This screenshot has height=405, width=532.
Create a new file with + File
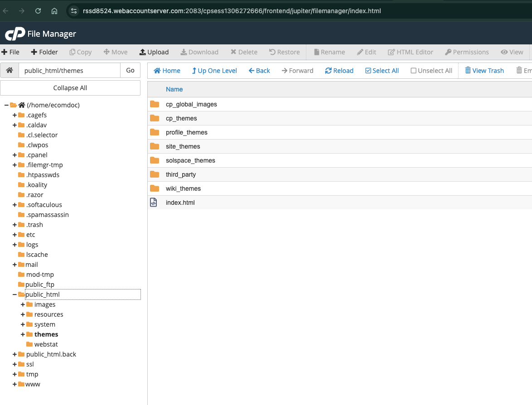tap(10, 52)
